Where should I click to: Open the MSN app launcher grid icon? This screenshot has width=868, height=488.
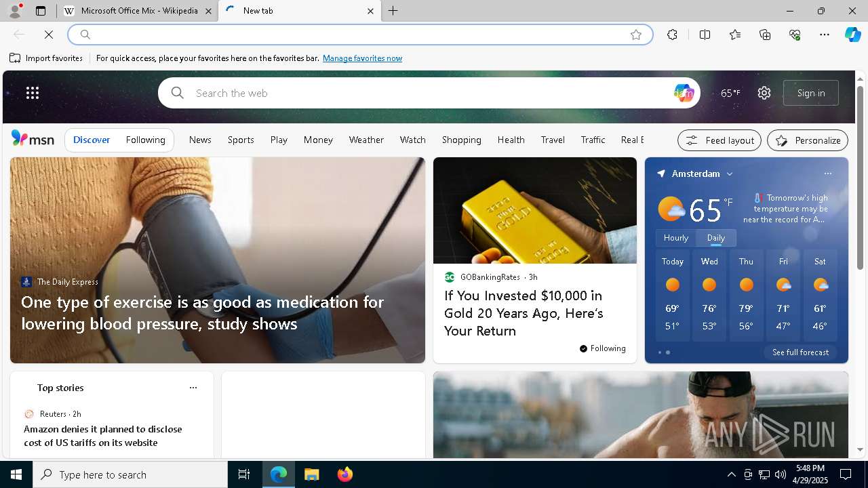coord(33,93)
